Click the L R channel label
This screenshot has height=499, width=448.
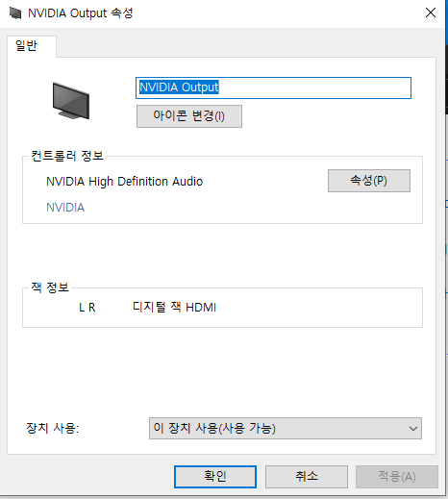point(87,308)
